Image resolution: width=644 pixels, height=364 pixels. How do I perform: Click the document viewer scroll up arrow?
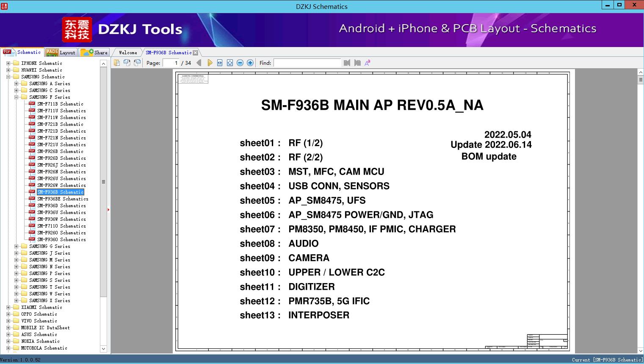pyautogui.click(x=641, y=72)
